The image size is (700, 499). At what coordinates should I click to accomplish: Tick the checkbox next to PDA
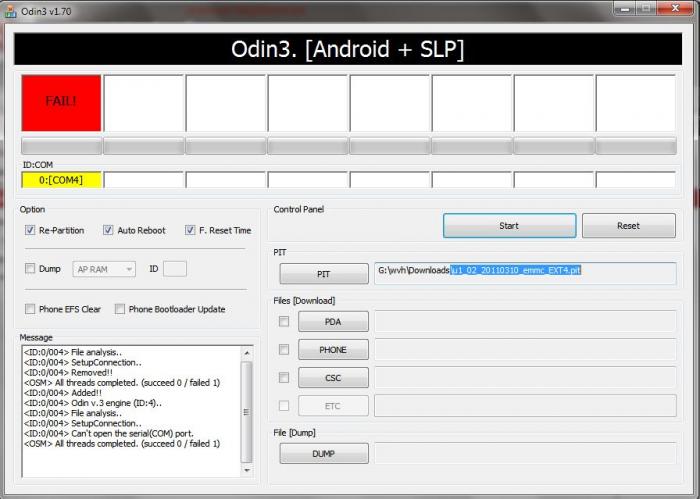(x=284, y=321)
